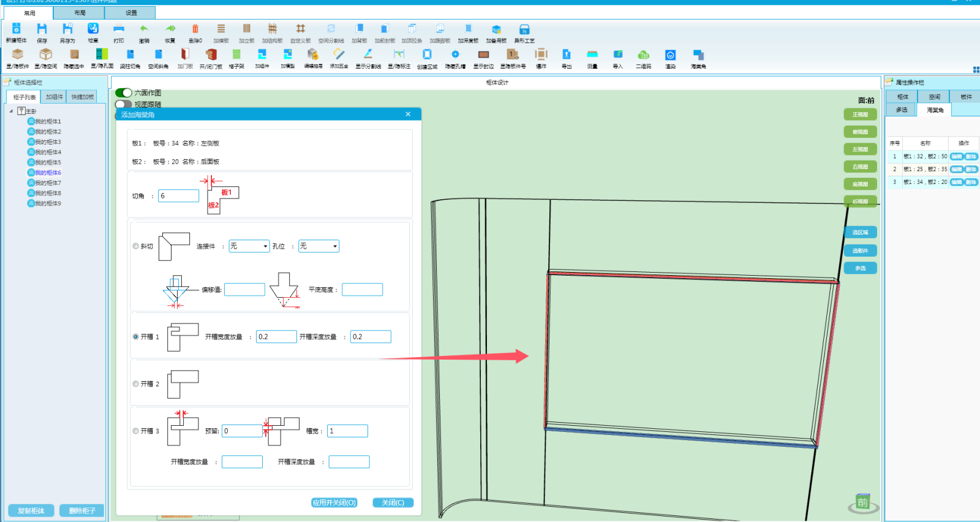
Task: Click the 加立板 icon
Action: coord(247,29)
